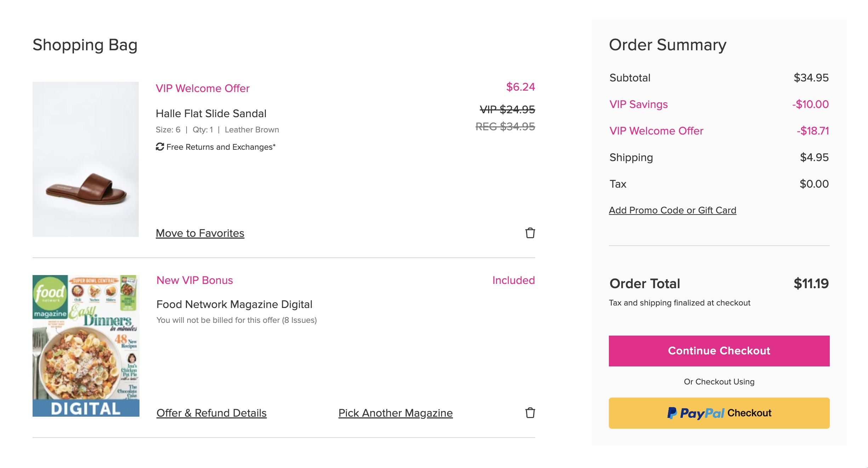Screen dimensions: 868x468
Task: Open the VIP Welcome Offer link
Action: tap(202, 88)
